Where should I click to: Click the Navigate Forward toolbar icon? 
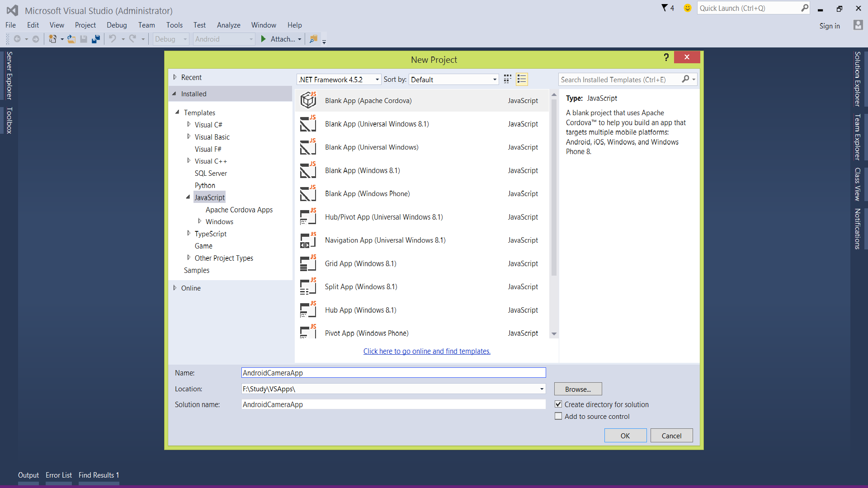pos(36,39)
